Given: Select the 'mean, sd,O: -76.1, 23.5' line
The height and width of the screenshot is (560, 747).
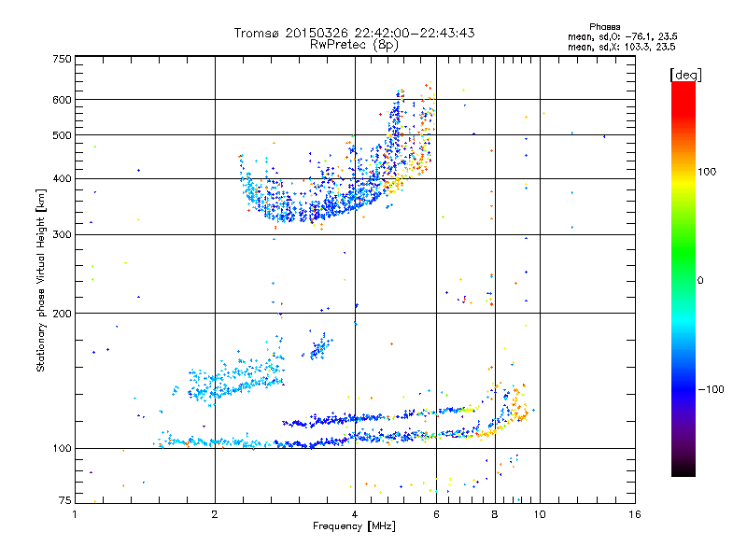Looking at the screenshot, I should pos(622,36).
